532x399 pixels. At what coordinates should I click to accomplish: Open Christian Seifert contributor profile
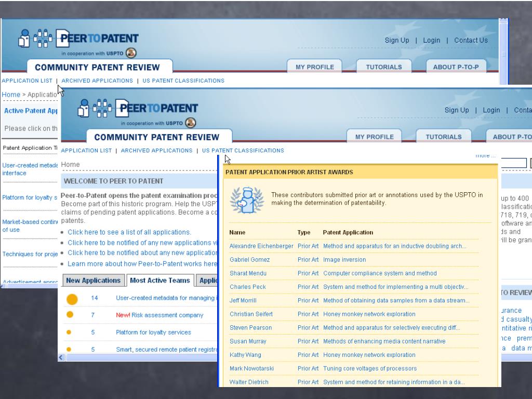(x=251, y=314)
